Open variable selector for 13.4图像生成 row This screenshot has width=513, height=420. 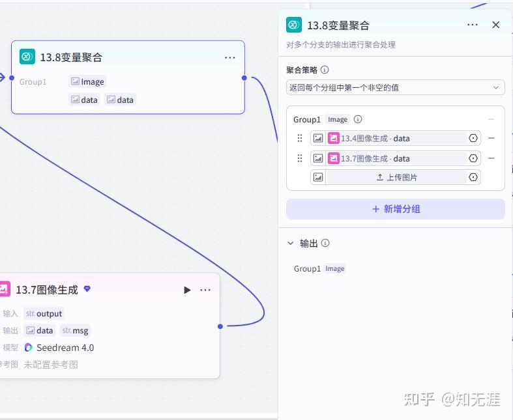point(473,138)
